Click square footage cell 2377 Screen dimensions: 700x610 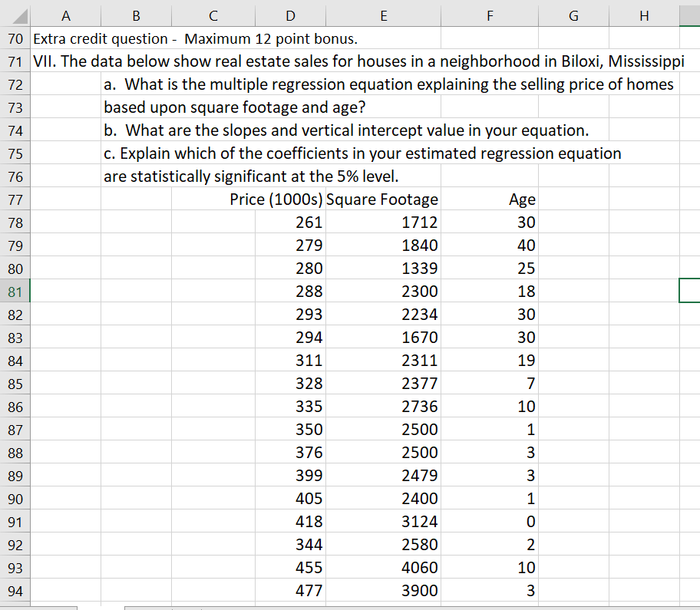pos(384,384)
